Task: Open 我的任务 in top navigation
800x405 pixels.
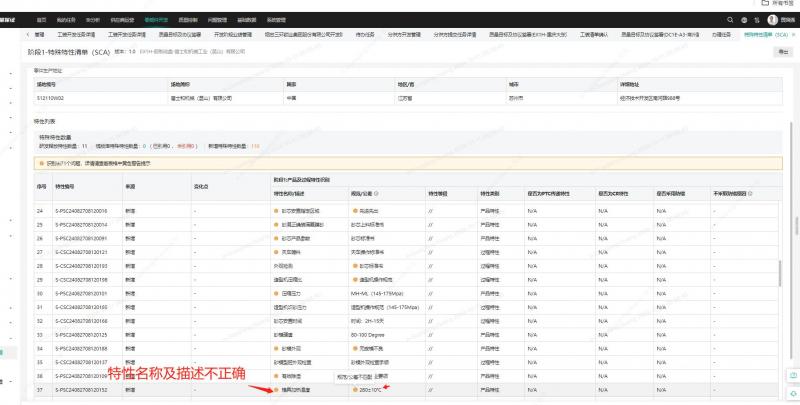Action: click(x=66, y=20)
